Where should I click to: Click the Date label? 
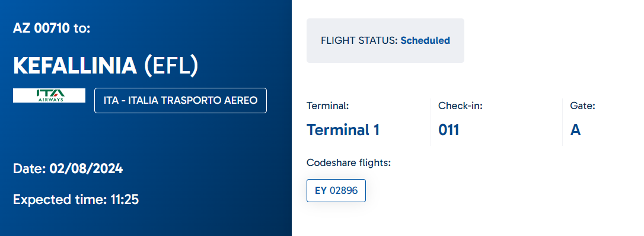[30, 168]
